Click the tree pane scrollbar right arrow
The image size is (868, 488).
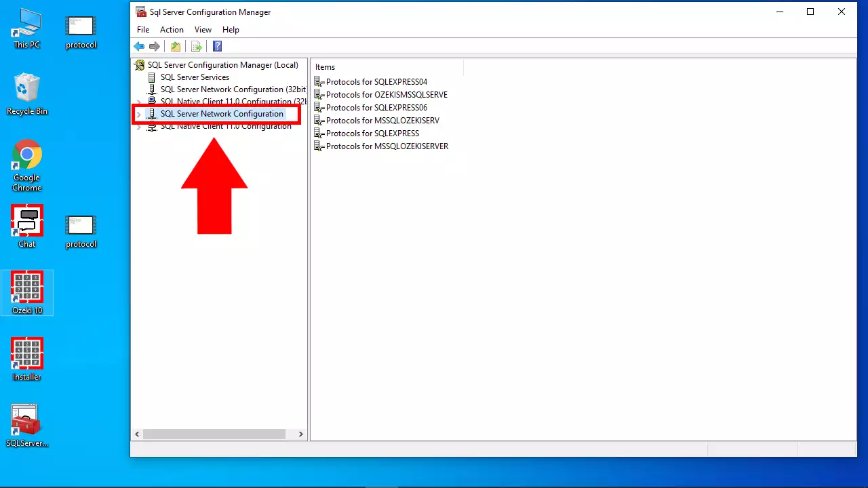[x=301, y=434]
